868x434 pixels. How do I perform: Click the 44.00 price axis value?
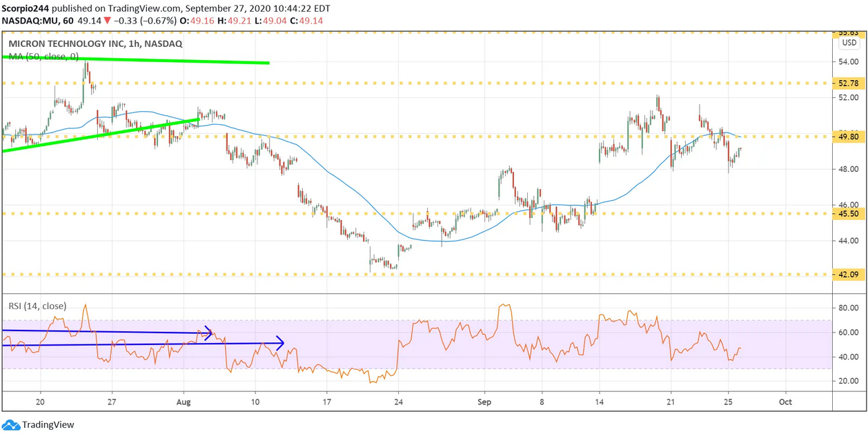click(x=849, y=241)
